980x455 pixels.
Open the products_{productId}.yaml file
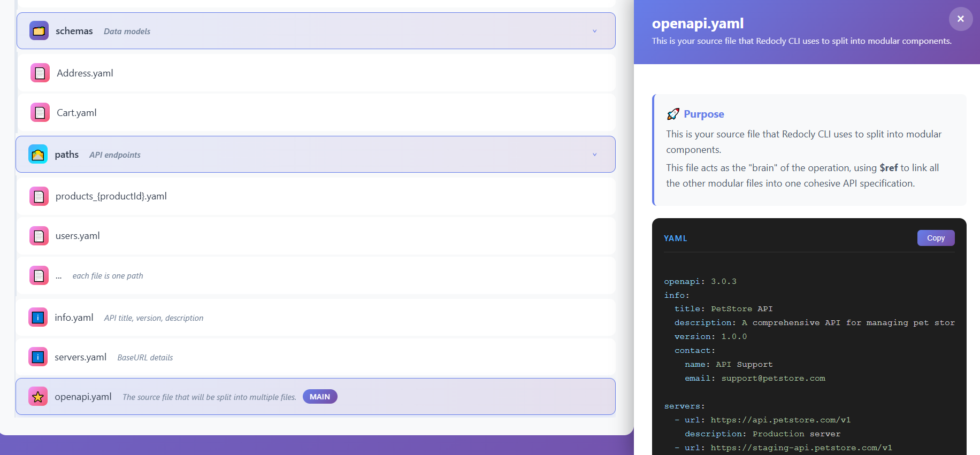[111, 196]
